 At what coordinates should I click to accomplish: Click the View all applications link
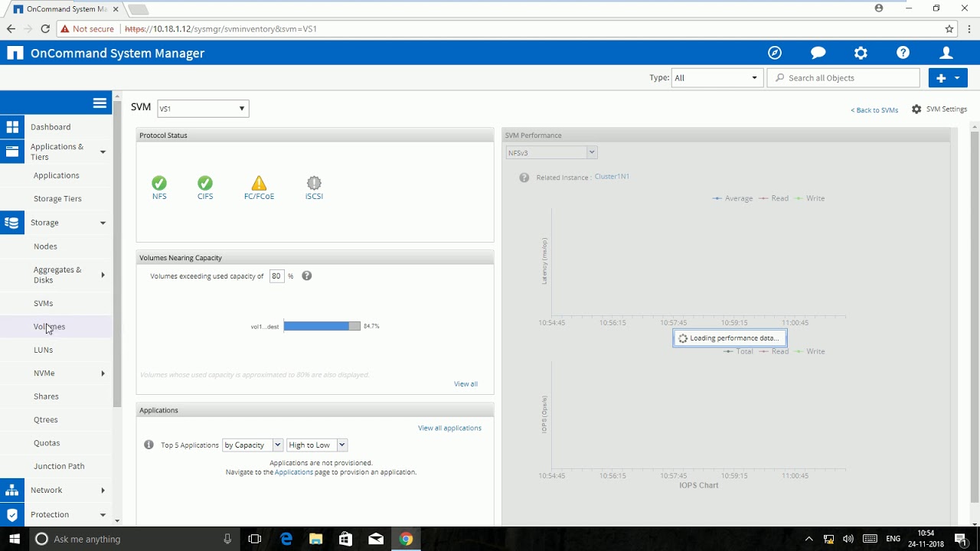pos(449,428)
